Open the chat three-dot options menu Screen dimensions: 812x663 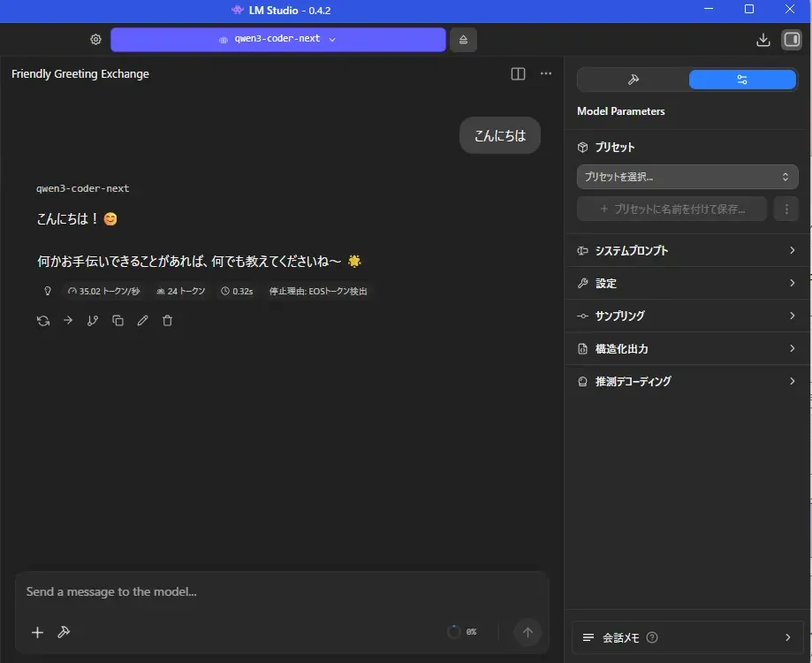point(546,74)
